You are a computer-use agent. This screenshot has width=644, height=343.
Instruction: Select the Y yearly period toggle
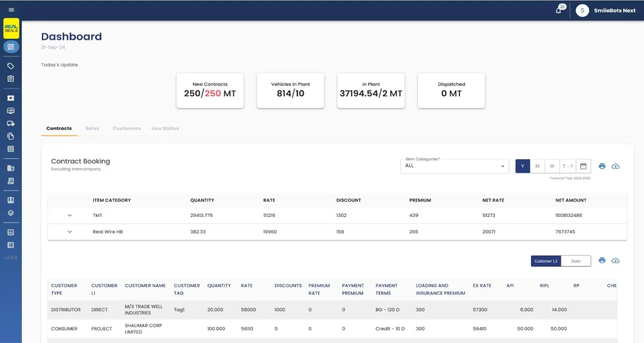(x=523, y=166)
